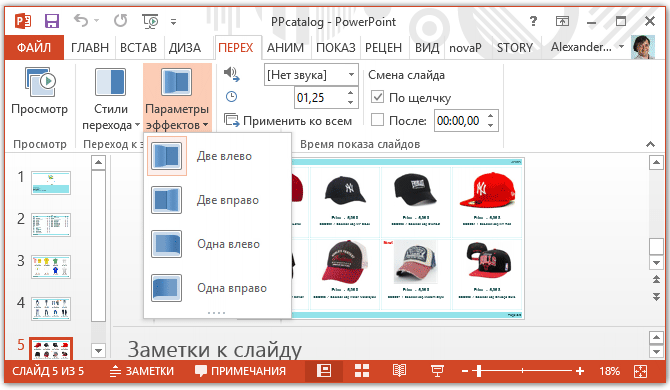
Task: Open Стили перехода gallery
Action: [x=111, y=98]
